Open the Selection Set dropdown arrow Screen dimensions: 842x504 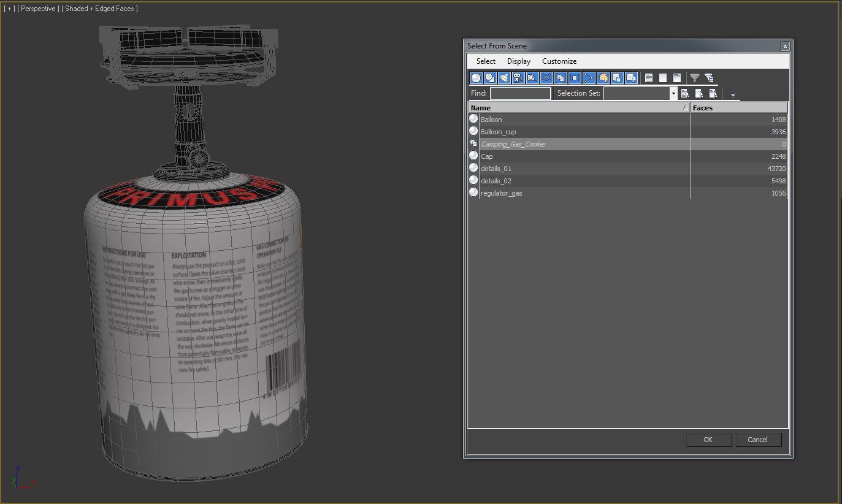(673, 93)
